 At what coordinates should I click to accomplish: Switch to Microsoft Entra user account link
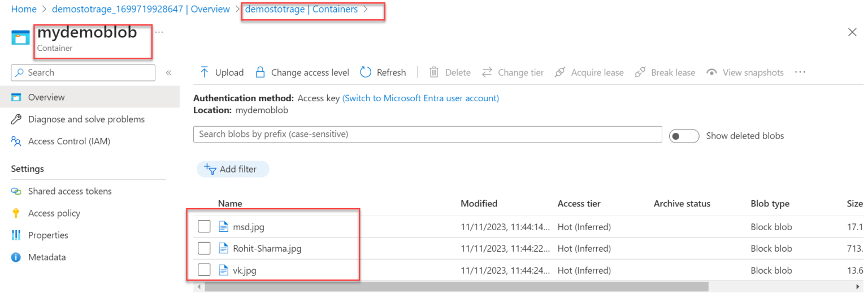point(420,98)
